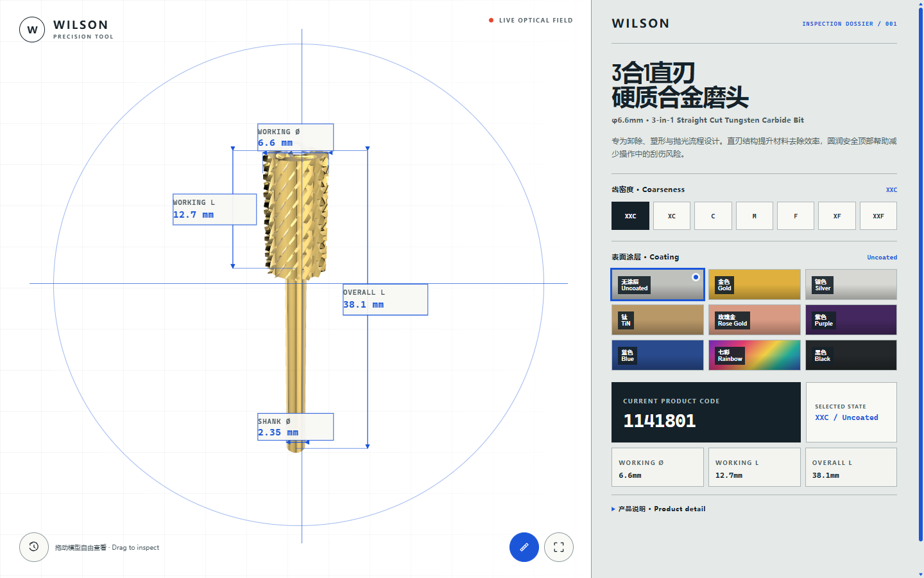This screenshot has width=924, height=578.
Task: Click the Wilson circular W logo
Action: click(x=32, y=30)
